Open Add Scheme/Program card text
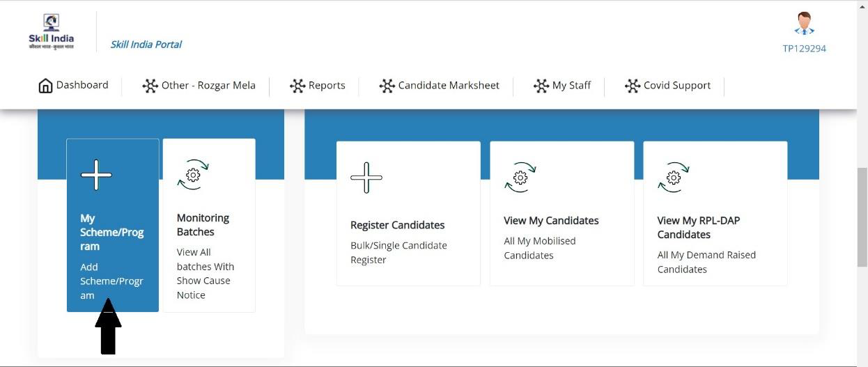The image size is (868, 367). point(111,281)
